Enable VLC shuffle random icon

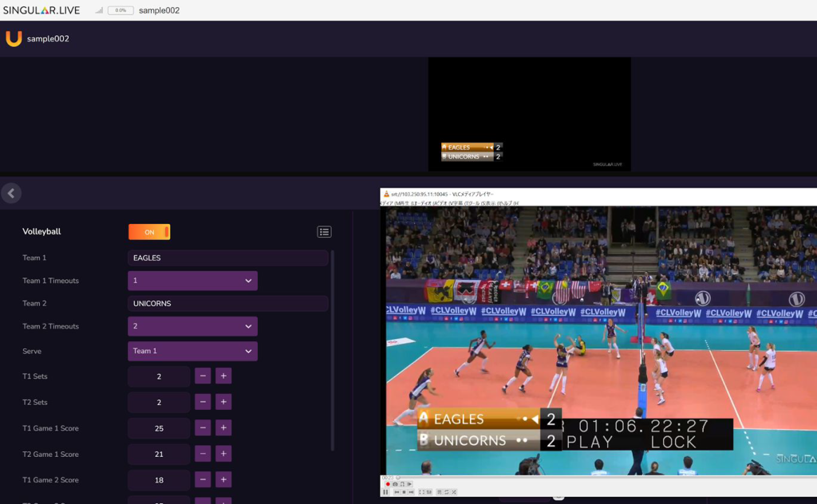(454, 492)
